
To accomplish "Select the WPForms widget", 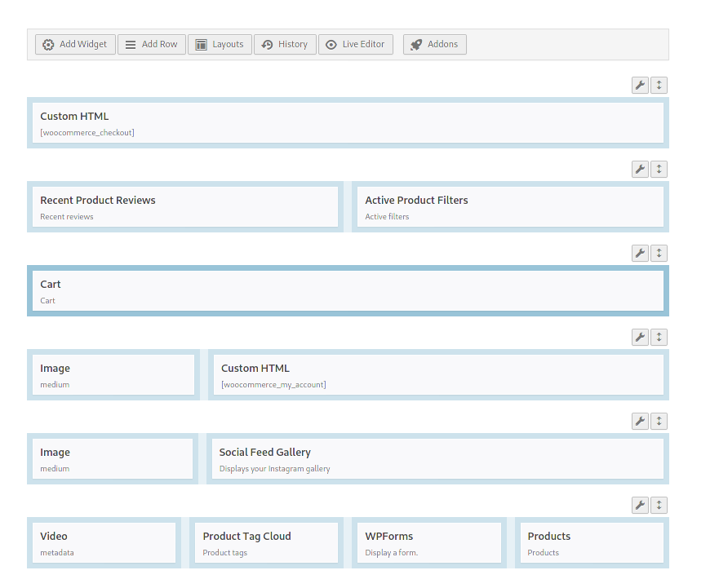I will (x=429, y=543).
